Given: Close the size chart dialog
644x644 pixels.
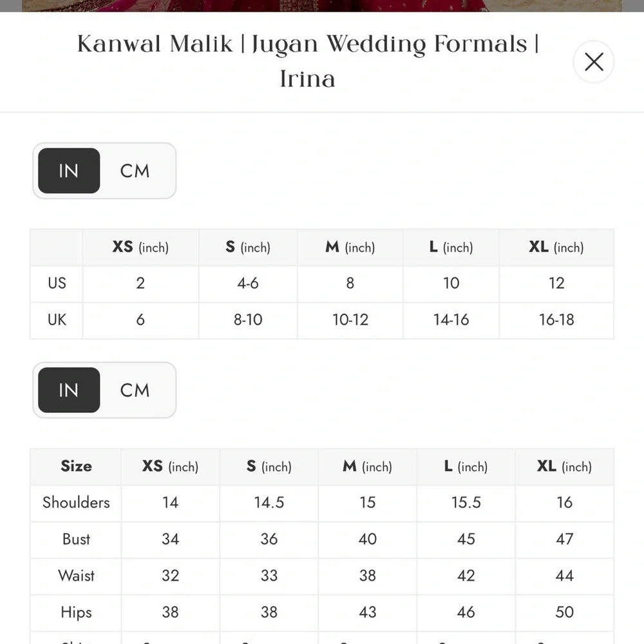Looking at the screenshot, I should click(593, 62).
